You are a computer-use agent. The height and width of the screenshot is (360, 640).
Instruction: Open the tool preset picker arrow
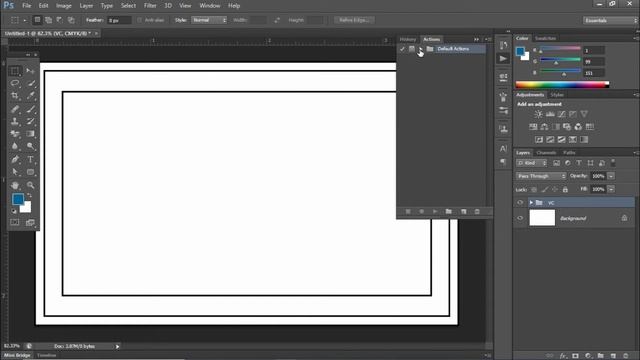25,20
